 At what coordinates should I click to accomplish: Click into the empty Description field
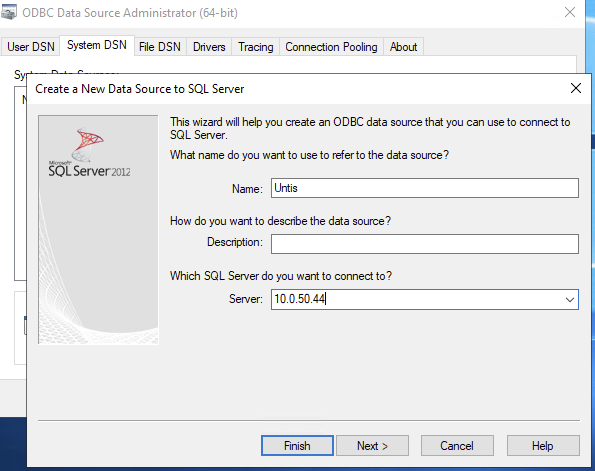click(425, 244)
